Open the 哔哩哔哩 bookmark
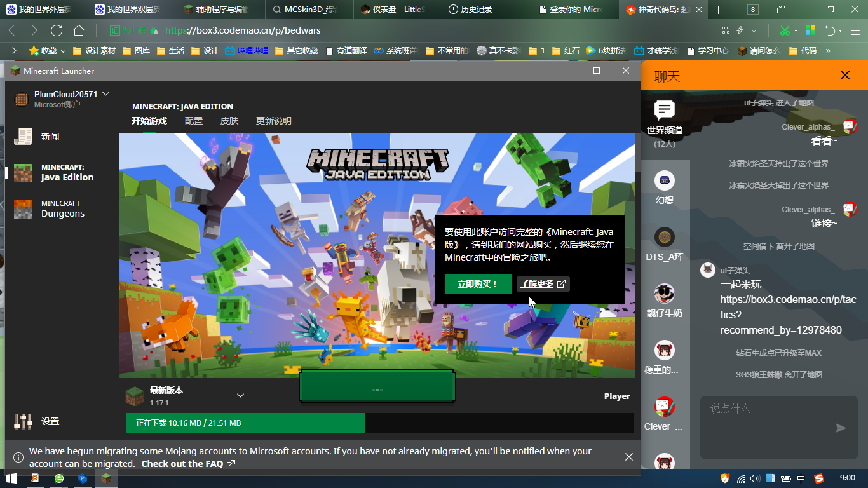The width and height of the screenshot is (868, 488). point(247,51)
